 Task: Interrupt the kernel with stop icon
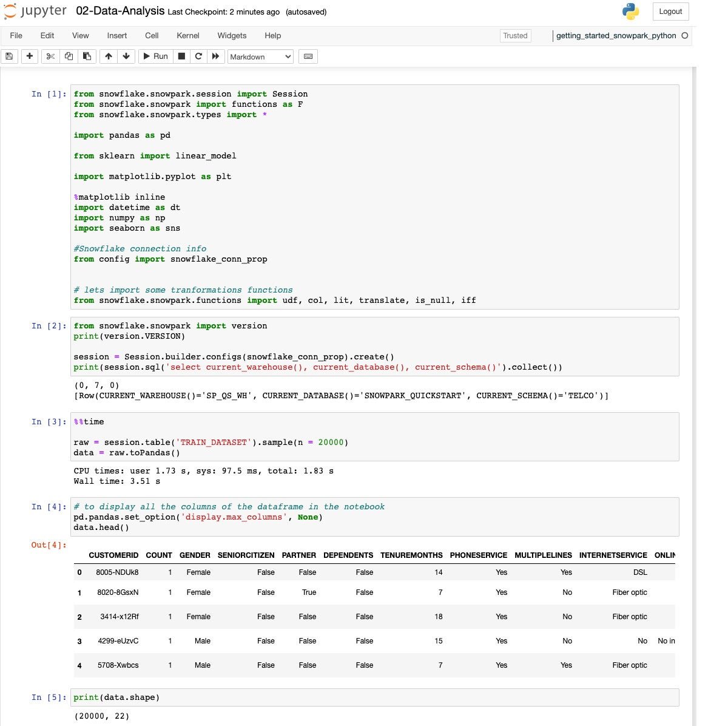coord(181,56)
